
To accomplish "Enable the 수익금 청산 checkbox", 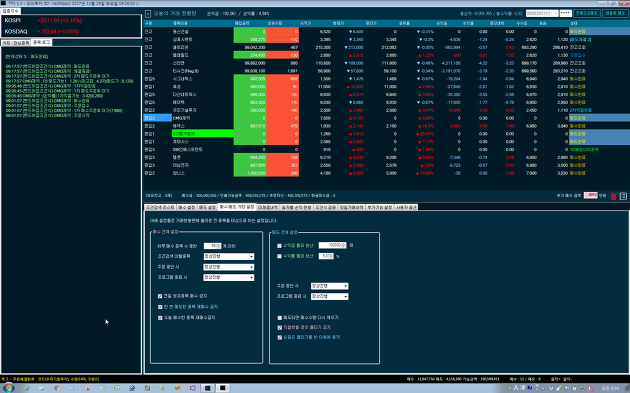I will tap(279, 246).
